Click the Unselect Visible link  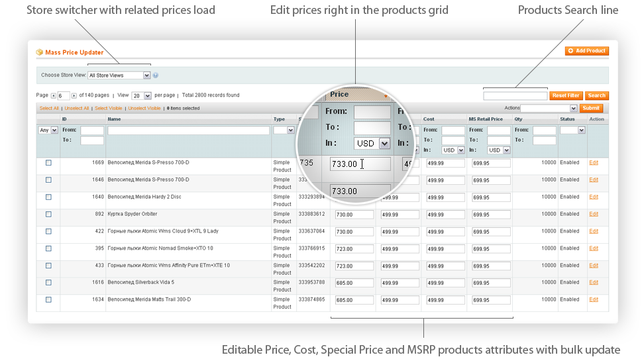pyautogui.click(x=144, y=108)
